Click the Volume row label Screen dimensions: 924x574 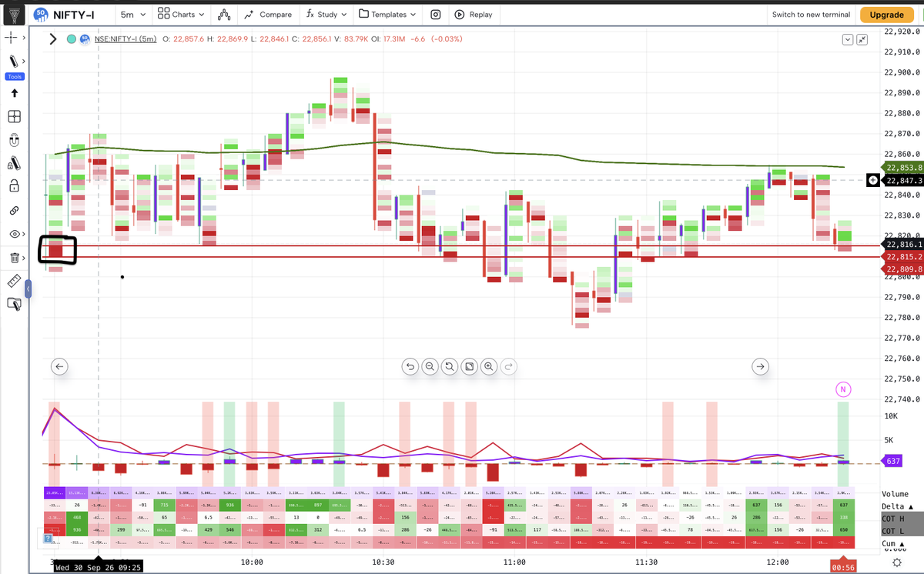point(895,494)
